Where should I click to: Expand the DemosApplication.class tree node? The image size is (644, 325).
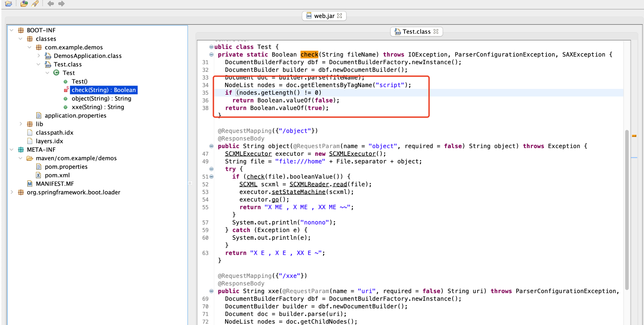click(39, 56)
